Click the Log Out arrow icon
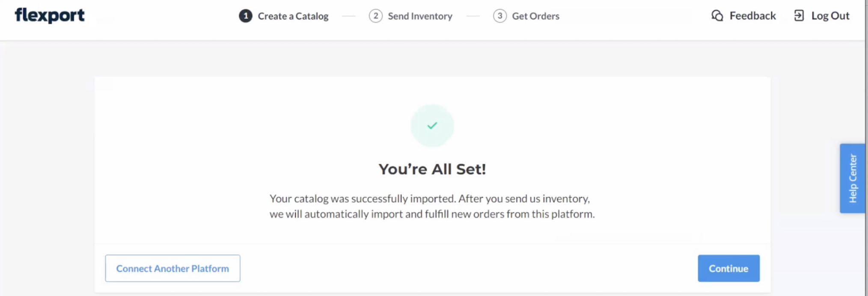Image resolution: width=868 pixels, height=296 pixels. (x=799, y=16)
